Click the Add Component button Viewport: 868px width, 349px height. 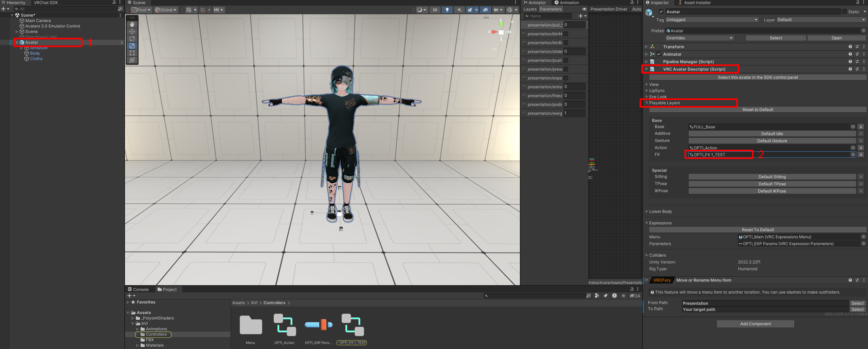755,324
